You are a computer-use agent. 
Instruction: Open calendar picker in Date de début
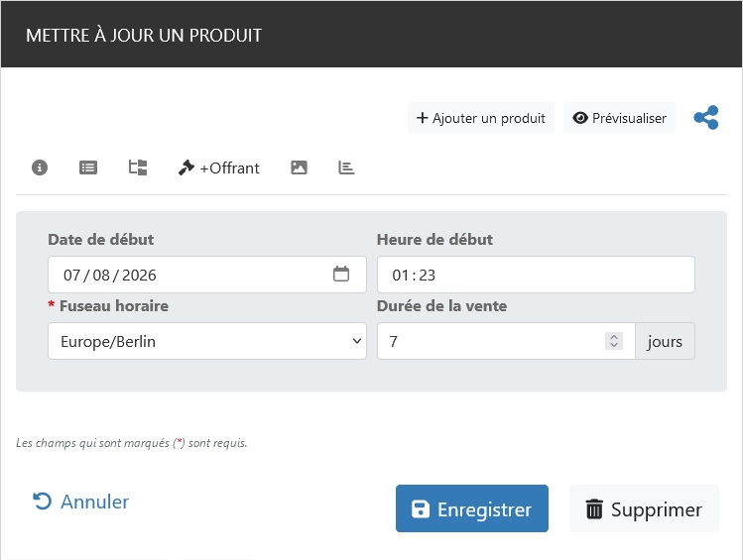341,275
